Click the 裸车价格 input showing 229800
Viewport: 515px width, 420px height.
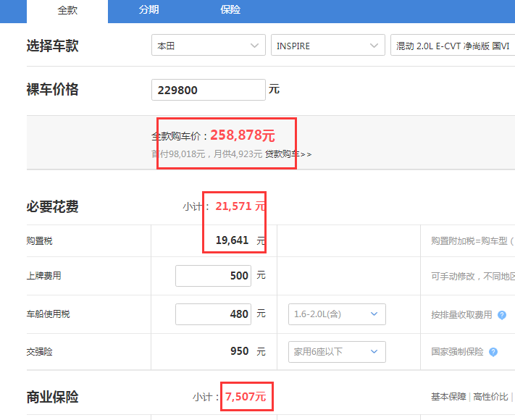point(209,90)
